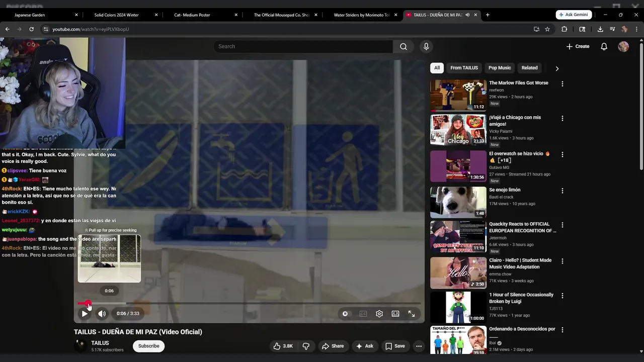Viewport: 644px width, 362px height.
Task: Open options menu for Se enojo limón video
Action: coord(562,191)
